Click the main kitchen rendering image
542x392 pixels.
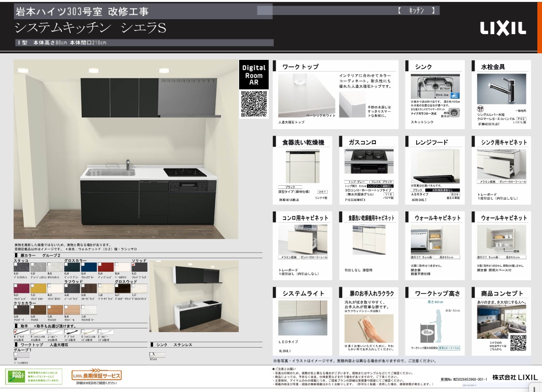125,150
